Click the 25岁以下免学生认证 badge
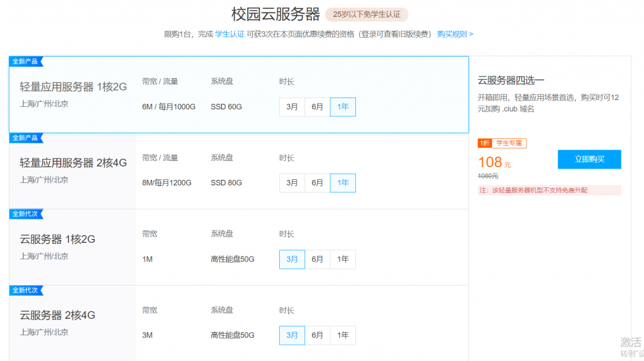The width and height of the screenshot is (644, 361). point(367,14)
